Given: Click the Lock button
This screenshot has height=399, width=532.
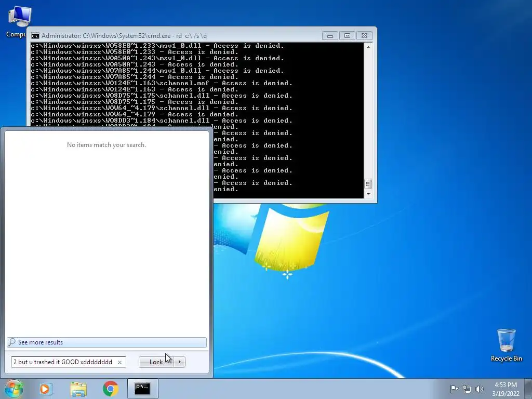Looking at the screenshot, I should 156,362.
